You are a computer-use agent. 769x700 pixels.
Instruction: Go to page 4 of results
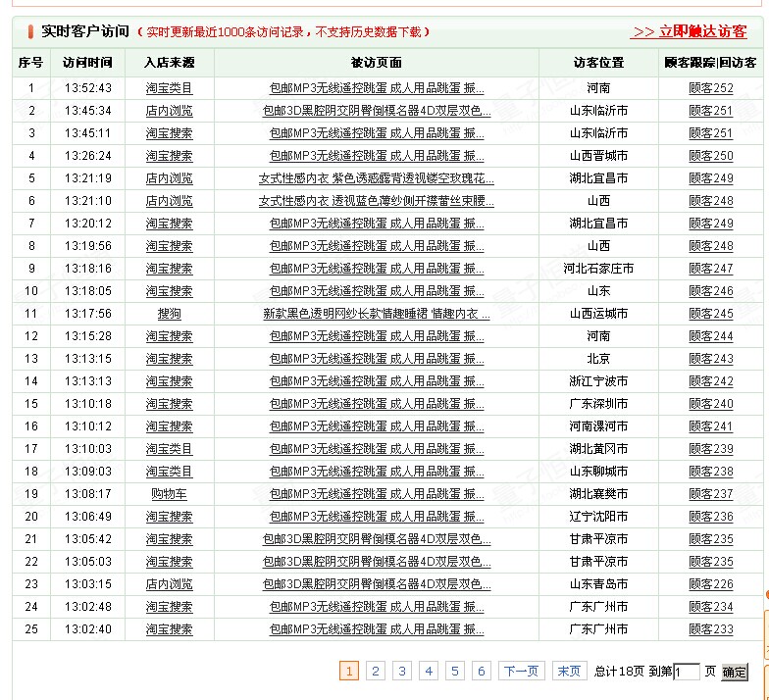tap(429, 671)
